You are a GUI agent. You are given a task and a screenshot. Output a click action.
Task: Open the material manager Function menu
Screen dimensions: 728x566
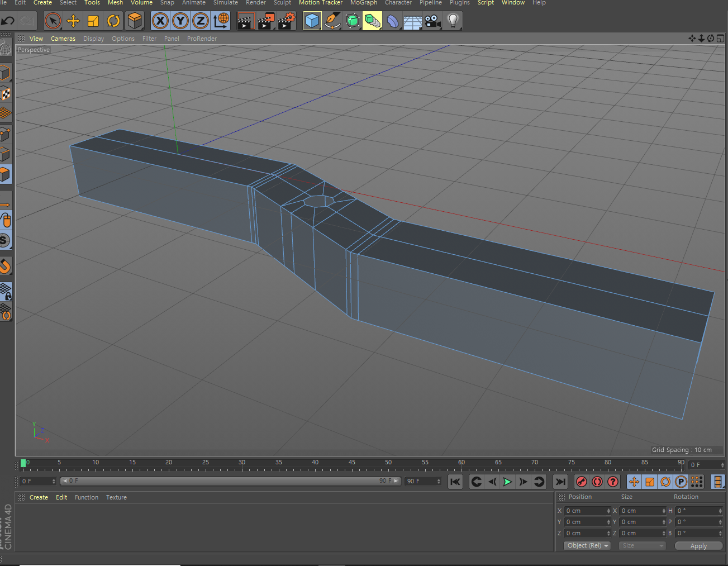(87, 497)
